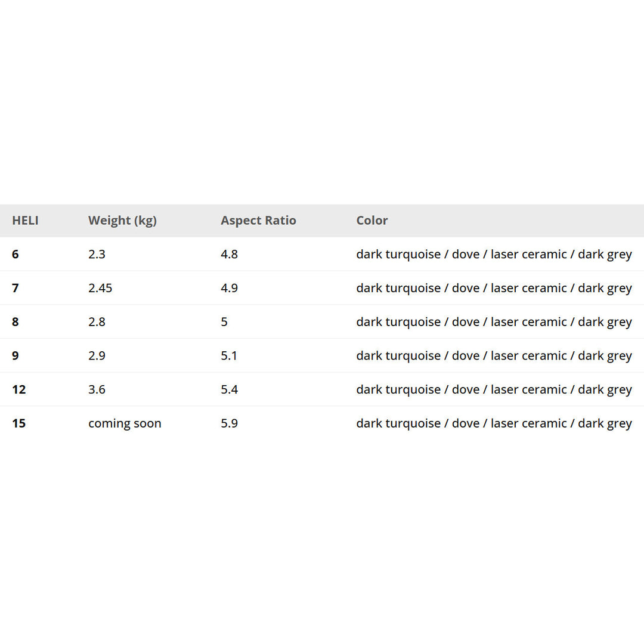Click the Color column header
Viewport: 644px width, 644px height.
tap(372, 221)
